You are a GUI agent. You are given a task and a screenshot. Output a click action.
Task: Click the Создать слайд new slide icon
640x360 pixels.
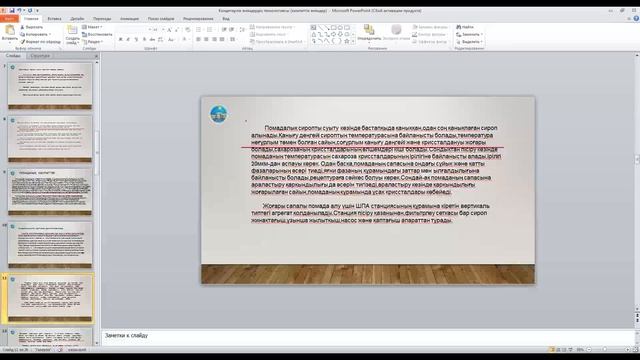pos(72,30)
